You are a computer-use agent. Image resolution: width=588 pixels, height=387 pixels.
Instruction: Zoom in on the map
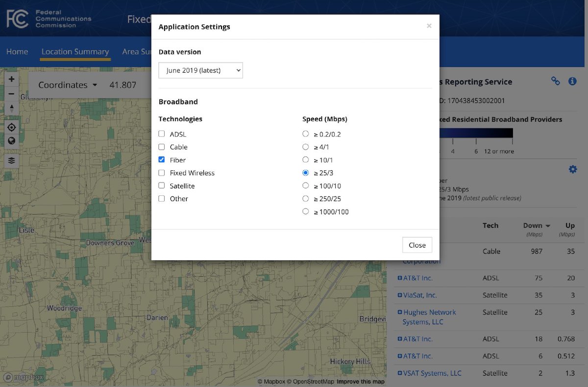[11, 79]
